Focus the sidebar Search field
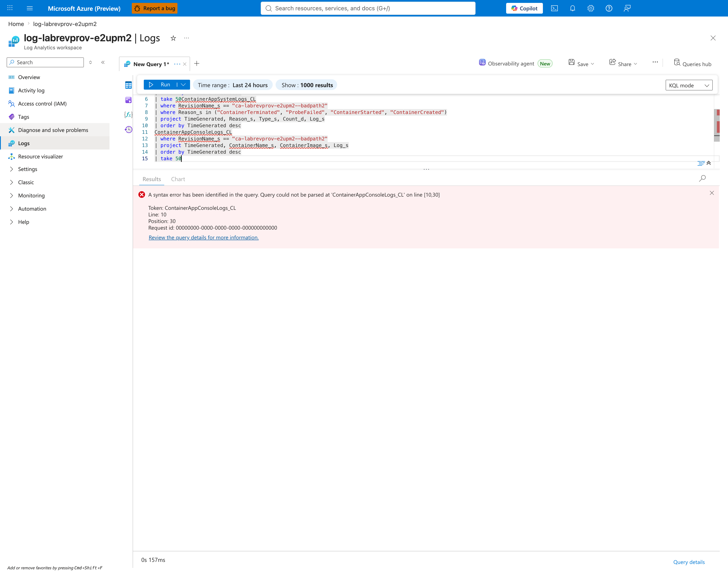 [45, 62]
